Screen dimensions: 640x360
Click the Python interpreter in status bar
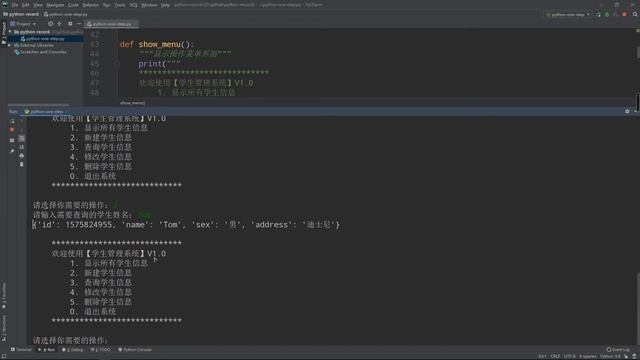click(610, 356)
